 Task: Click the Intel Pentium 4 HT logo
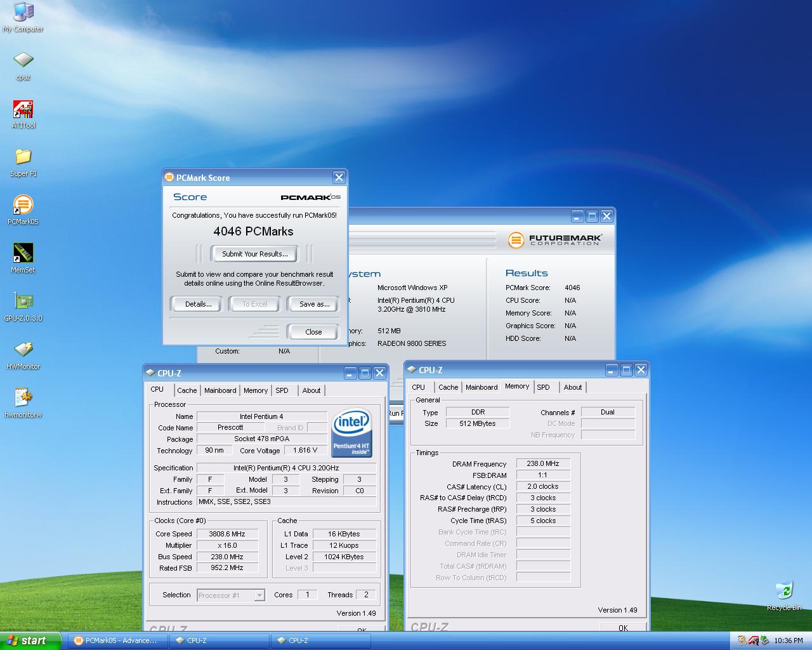pyautogui.click(x=351, y=432)
